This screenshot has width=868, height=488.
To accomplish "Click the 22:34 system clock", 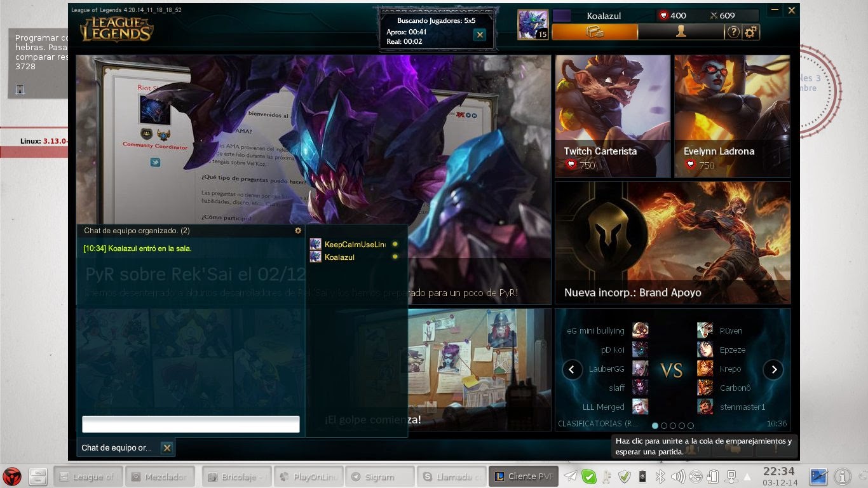I will coord(779,471).
